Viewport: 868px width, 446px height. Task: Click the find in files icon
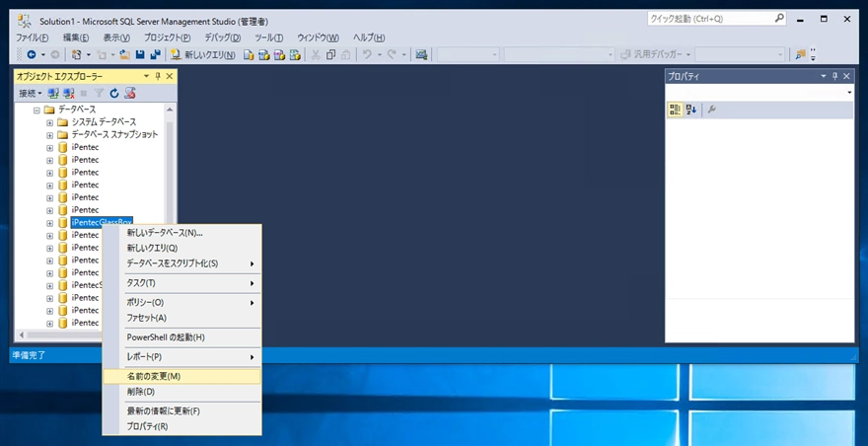coord(800,54)
